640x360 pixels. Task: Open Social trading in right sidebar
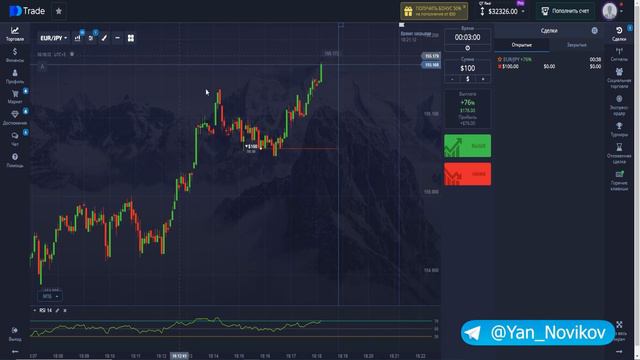tap(619, 78)
